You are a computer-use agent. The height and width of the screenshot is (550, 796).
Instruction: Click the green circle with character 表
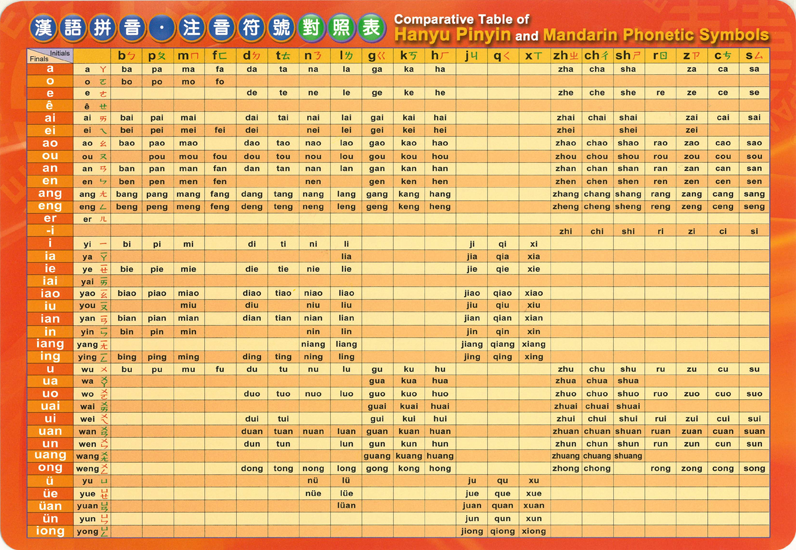click(371, 27)
